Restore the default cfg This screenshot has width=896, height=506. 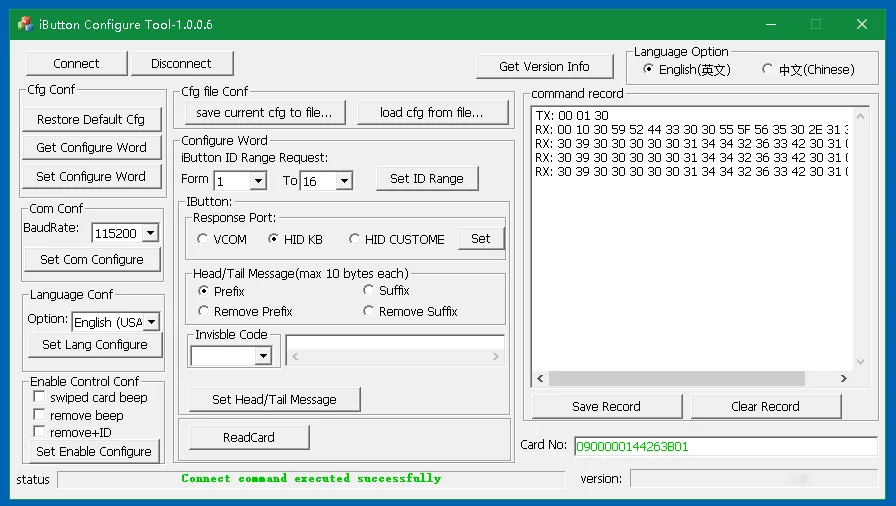91,119
